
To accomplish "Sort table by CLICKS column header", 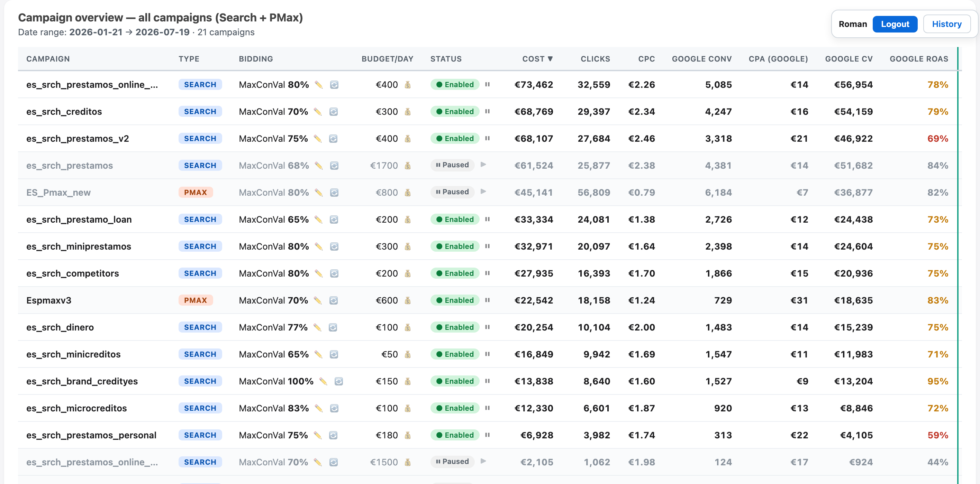I will [x=595, y=59].
